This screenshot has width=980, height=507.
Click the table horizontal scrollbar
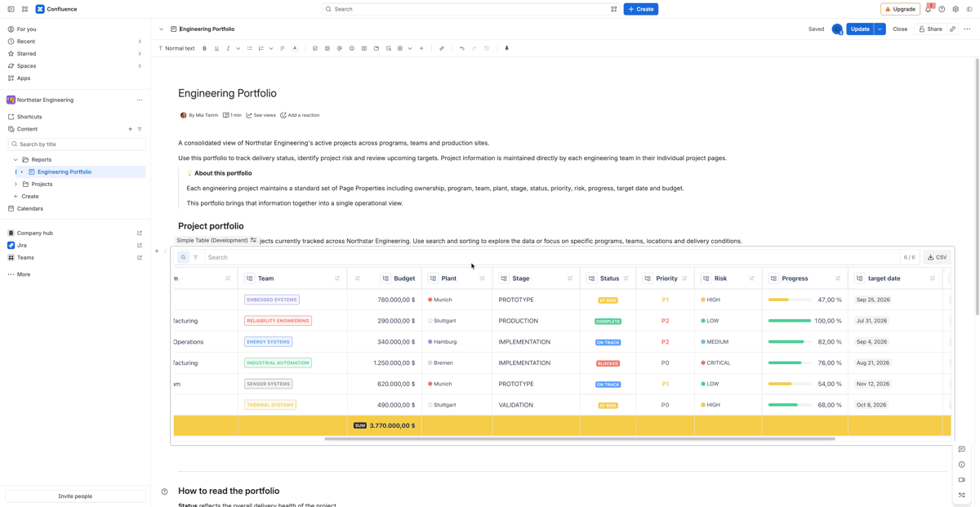(580, 439)
